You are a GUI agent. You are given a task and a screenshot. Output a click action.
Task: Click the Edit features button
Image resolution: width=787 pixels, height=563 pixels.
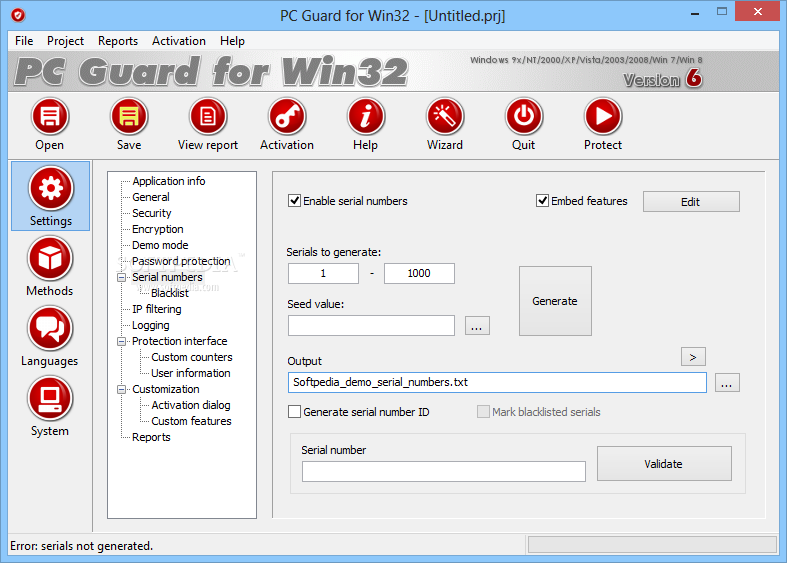691,202
